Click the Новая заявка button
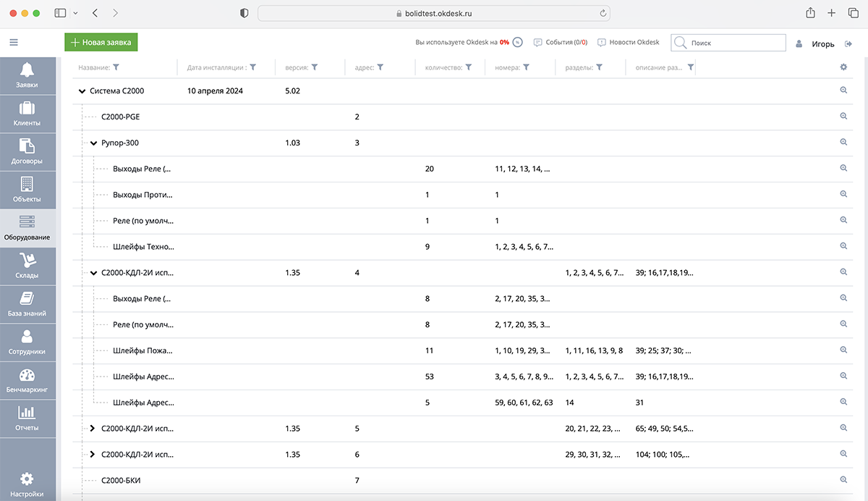Screen dimensions: 868x501 [101, 43]
